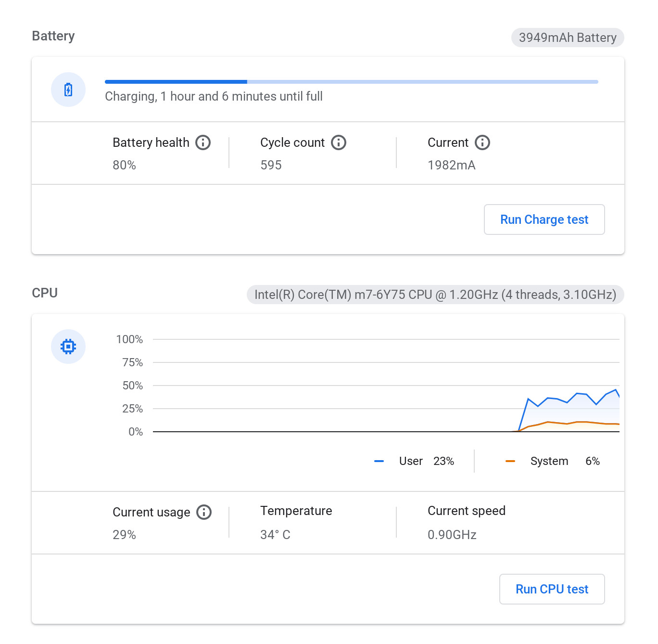Click the 25% chart axis label
The height and width of the screenshot is (644, 658).
click(133, 409)
